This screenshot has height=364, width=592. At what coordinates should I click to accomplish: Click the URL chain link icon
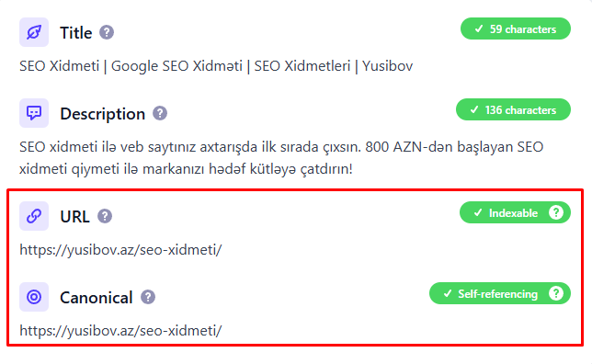34,216
